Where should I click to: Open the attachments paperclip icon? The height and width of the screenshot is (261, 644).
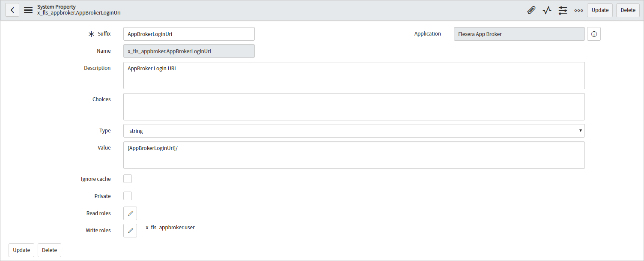531,10
